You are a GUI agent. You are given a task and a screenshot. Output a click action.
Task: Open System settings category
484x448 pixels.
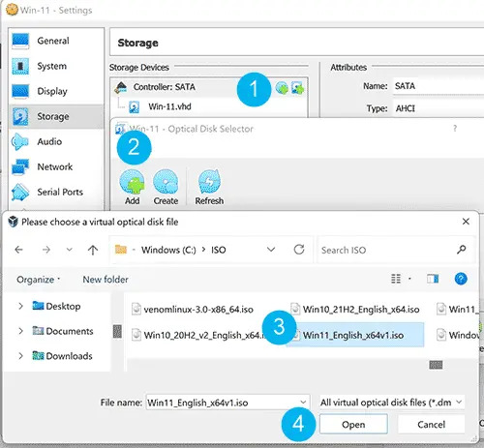pos(56,66)
